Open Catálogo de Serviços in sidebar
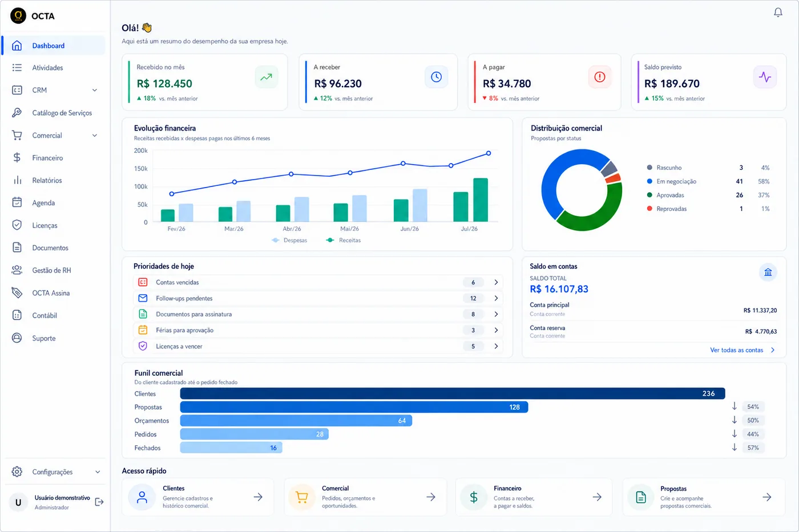Image resolution: width=799 pixels, height=532 pixels. pos(54,113)
